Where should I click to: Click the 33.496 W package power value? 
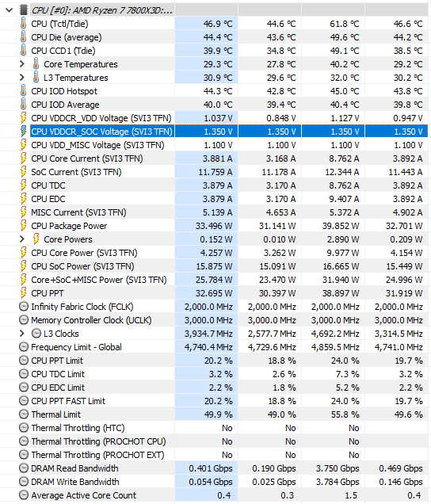point(206,226)
